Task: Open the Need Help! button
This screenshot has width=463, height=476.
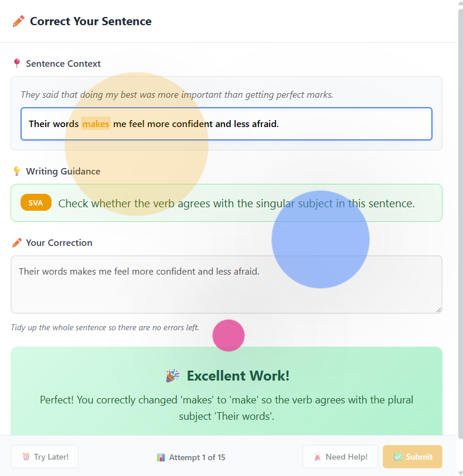Action: (341, 457)
